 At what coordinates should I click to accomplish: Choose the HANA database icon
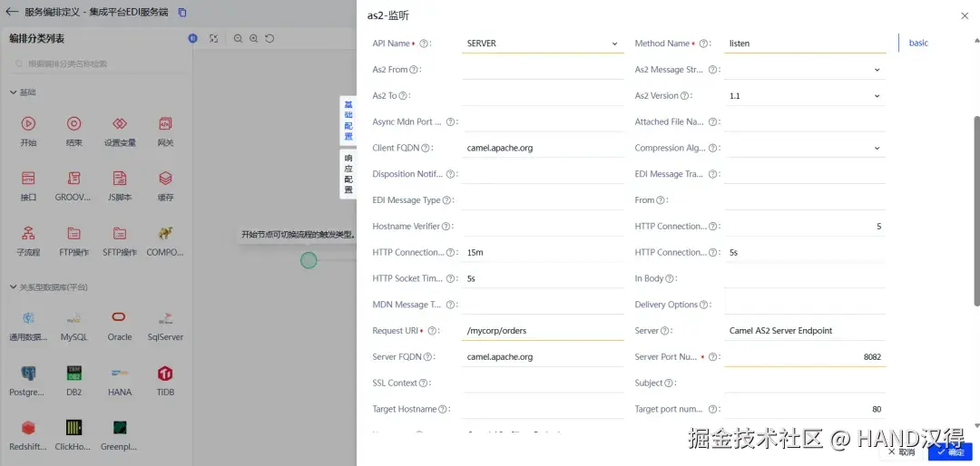coord(120,374)
